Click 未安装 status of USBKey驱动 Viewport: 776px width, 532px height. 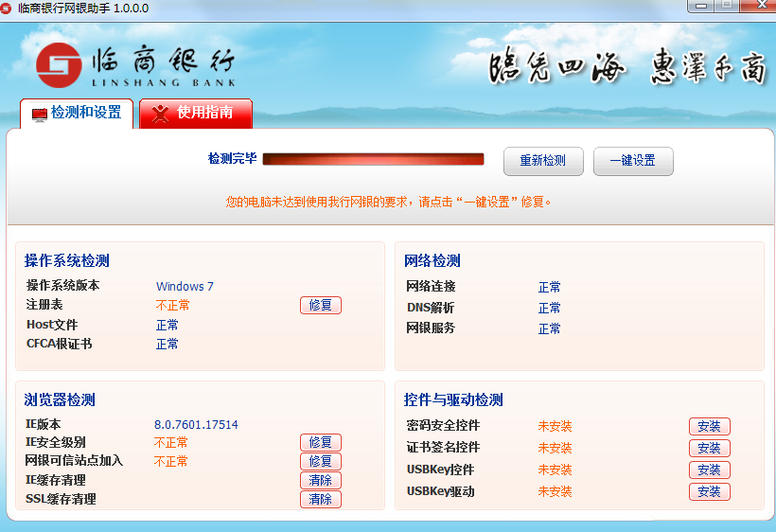[x=555, y=491]
